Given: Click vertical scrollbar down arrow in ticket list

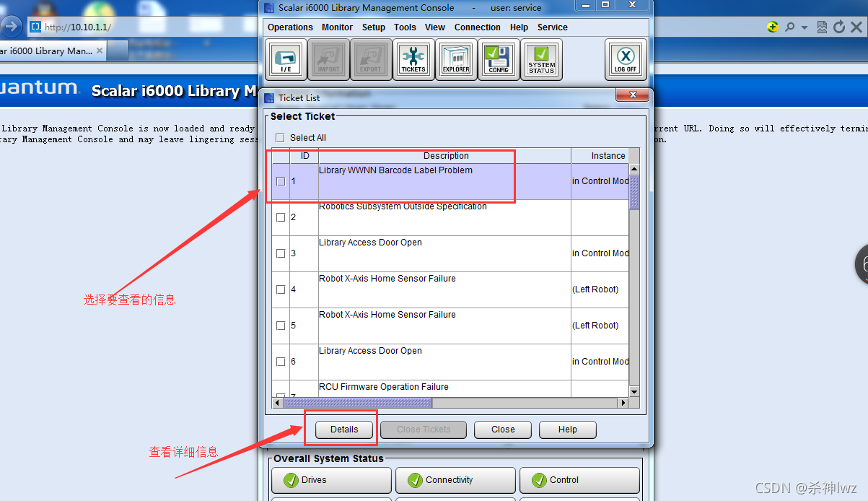Looking at the screenshot, I should [634, 391].
